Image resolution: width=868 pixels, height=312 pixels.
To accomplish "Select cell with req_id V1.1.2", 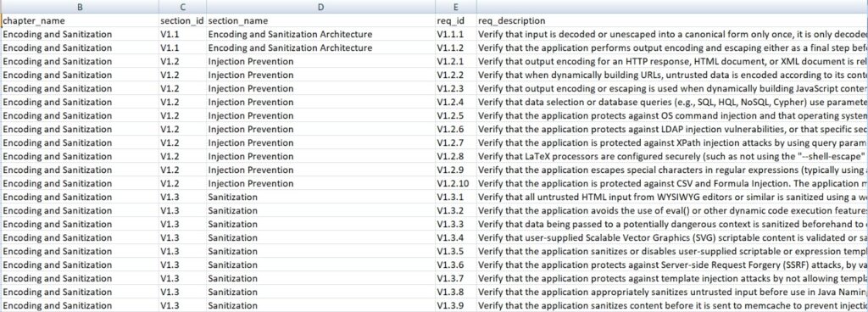I will [x=455, y=47].
